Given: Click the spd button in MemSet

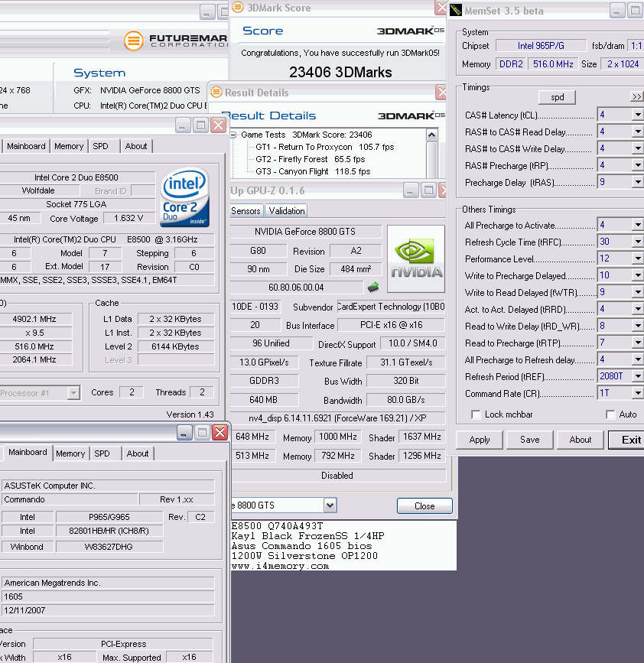Looking at the screenshot, I should [x=558, y=97].
